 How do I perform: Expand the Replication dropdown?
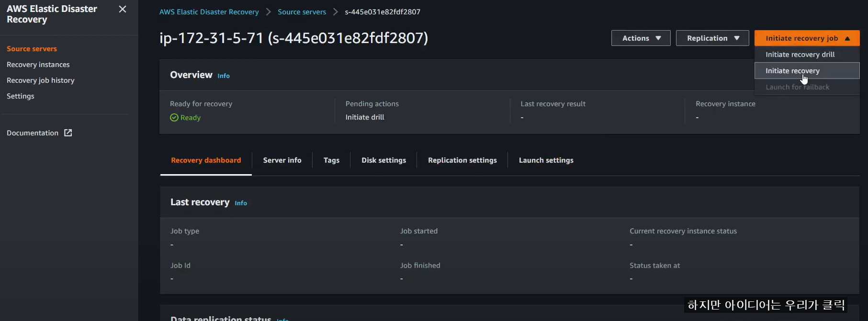click(x=712, y=38)
